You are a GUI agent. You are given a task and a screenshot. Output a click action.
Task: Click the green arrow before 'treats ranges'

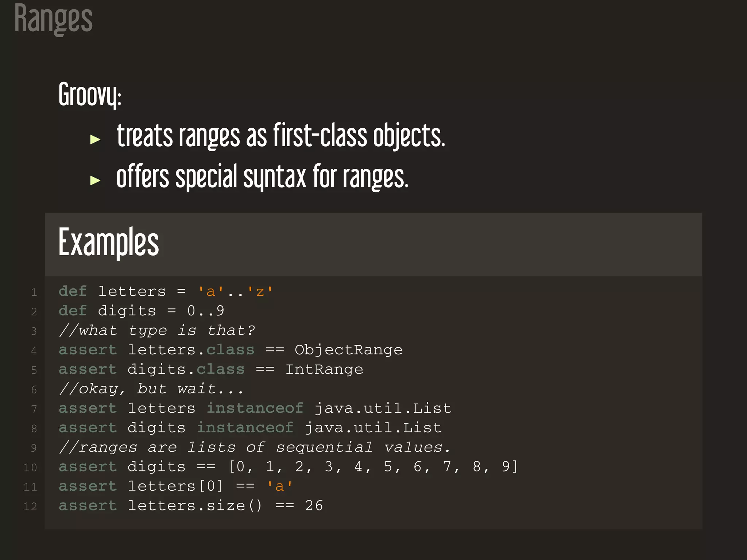(x=95, y=139)
